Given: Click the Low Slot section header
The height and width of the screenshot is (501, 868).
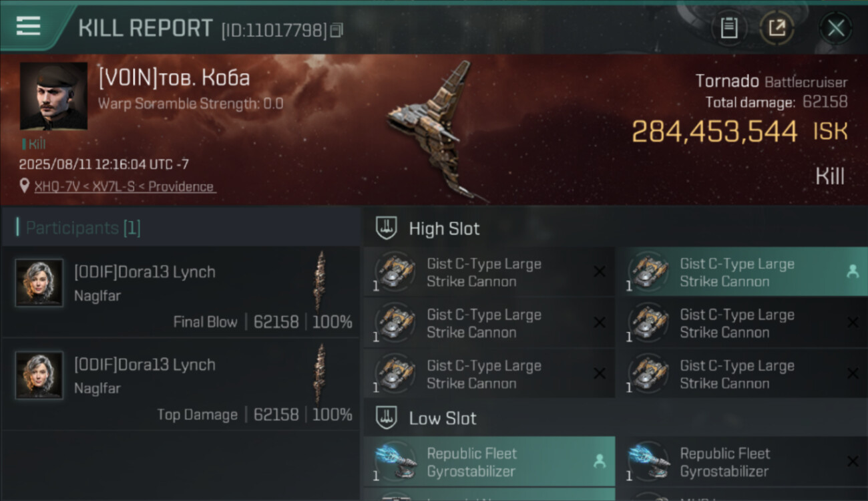Looking at the screenshot, I should point(442,419).
